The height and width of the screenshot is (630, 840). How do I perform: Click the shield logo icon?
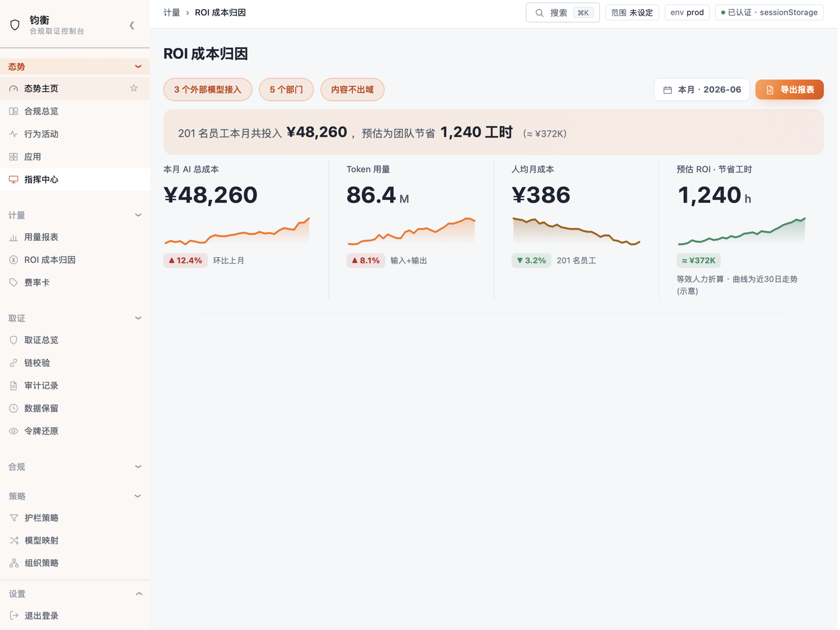click(15, 25)
